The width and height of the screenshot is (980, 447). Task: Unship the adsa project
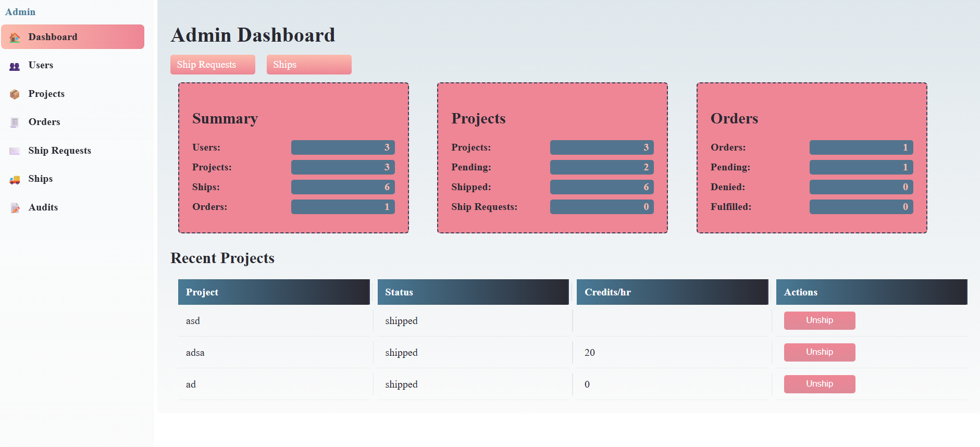point(819,352)
